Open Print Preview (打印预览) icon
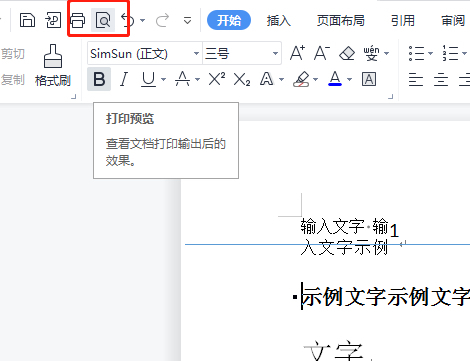 coord(103,20)
